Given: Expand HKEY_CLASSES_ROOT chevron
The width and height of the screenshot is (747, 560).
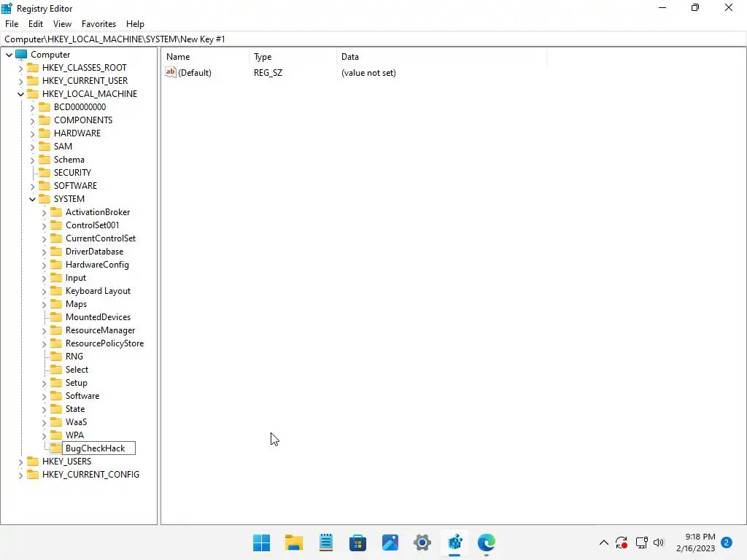Looking at the screenshot, I should click(20, 68).
